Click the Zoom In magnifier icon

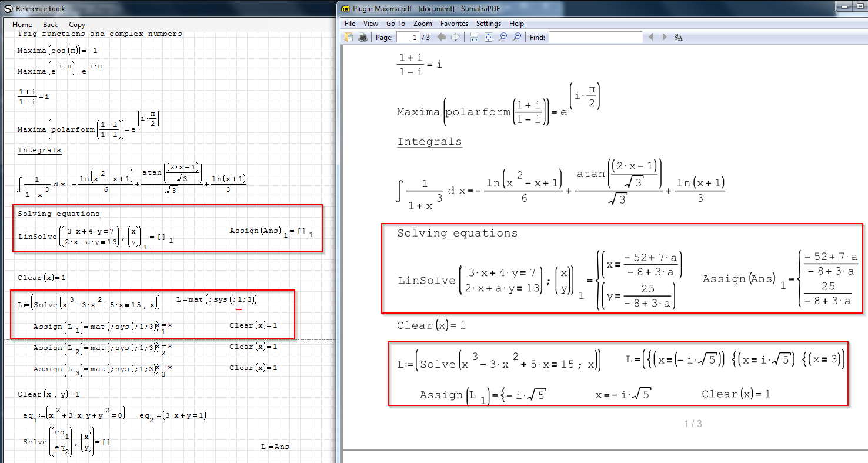coord(516,37)
